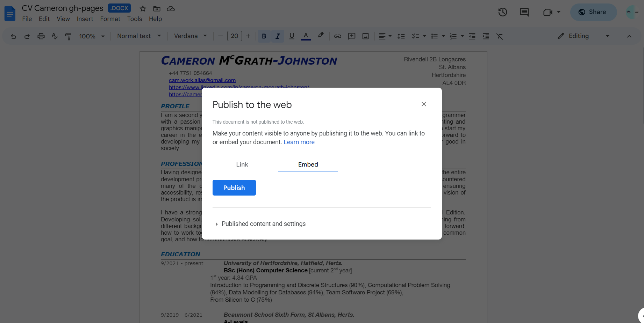The width and height of the screenshot is (644, 323).
Task: Select the Paint format tool
Action: click(69, 36)
